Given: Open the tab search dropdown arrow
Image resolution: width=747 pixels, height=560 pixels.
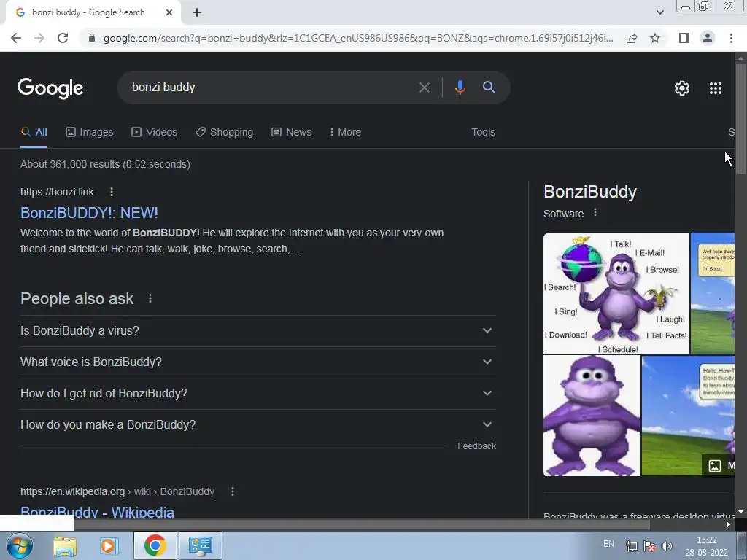Looking at the screenshot, I should tap(659, 12).
